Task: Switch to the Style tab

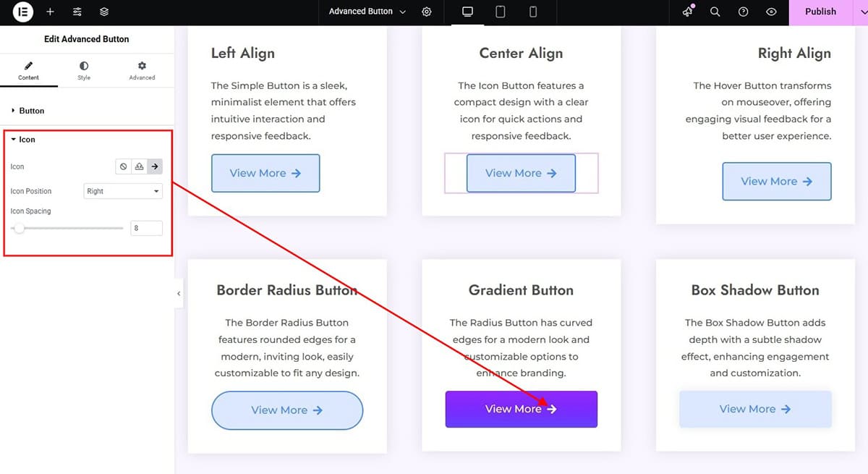Action: coord(84,71)
